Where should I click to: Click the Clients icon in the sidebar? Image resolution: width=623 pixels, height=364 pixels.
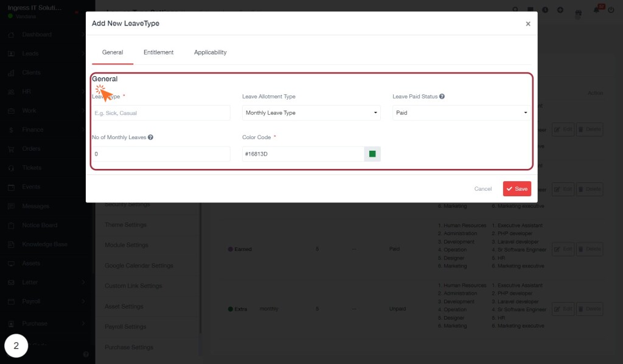point(11,73)
